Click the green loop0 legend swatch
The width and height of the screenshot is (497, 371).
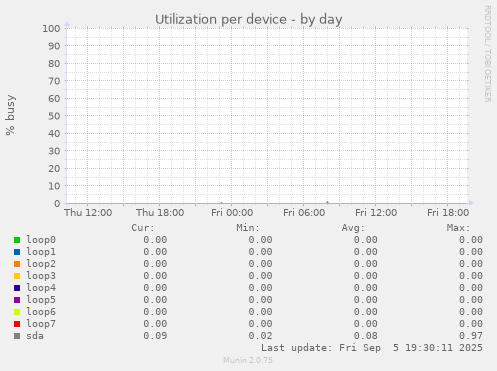17,240
